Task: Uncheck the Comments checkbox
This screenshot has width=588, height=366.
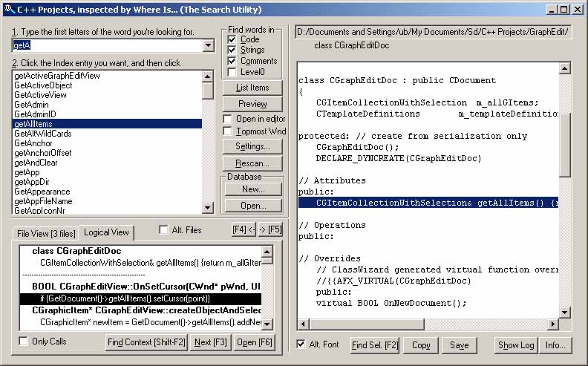Action: (232, 61)
